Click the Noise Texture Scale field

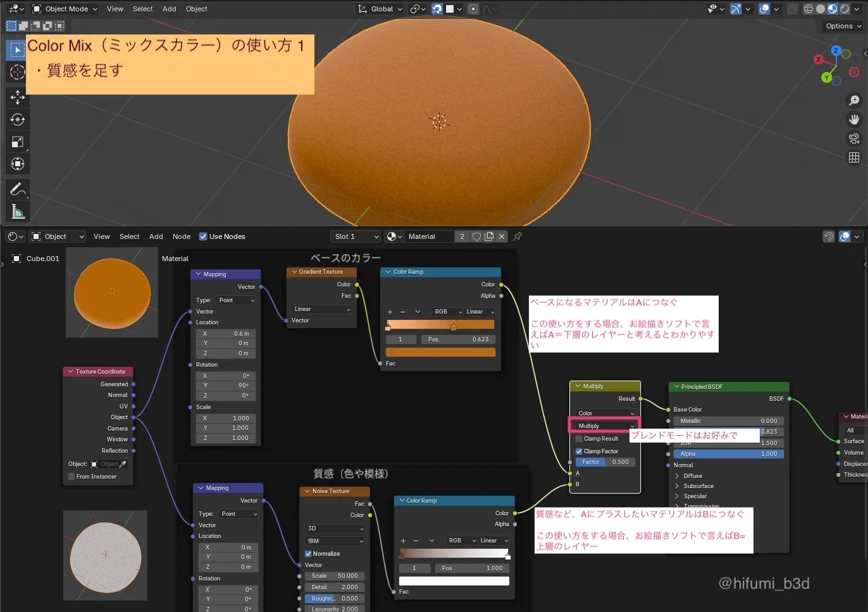coord(334,576)
